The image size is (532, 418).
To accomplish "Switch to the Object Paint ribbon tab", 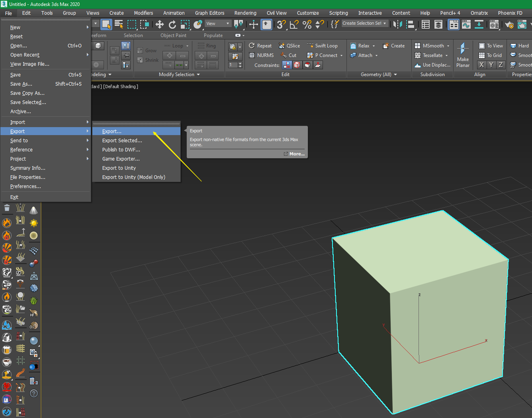I will point(173,35).
